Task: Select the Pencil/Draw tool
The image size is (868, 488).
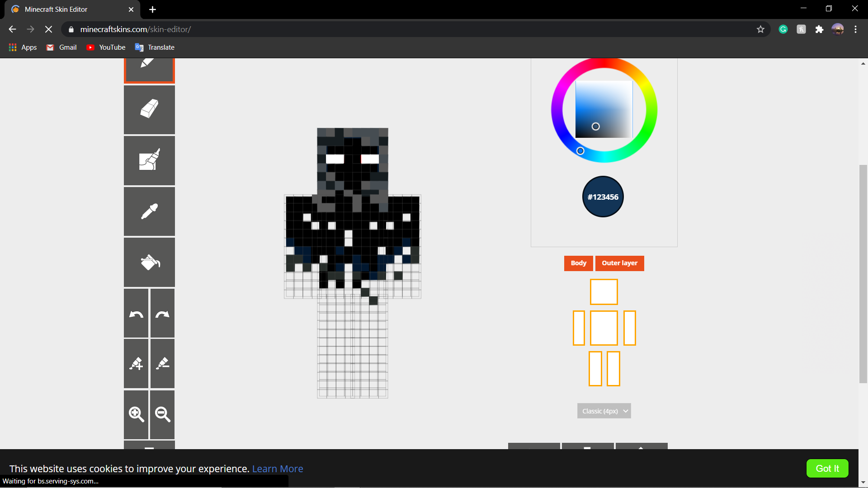Action: click(x=149, y=64)
